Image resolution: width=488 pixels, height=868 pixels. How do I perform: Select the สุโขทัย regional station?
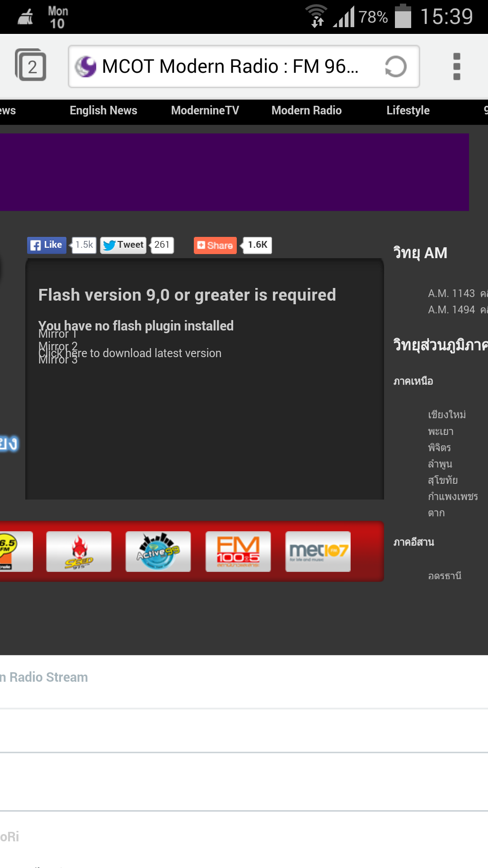pyautogui.click(x=443, y=480)
